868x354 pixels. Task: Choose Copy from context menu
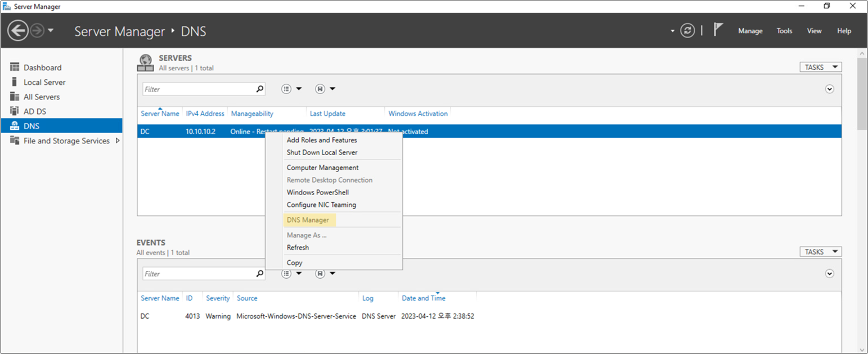[294, 262]
